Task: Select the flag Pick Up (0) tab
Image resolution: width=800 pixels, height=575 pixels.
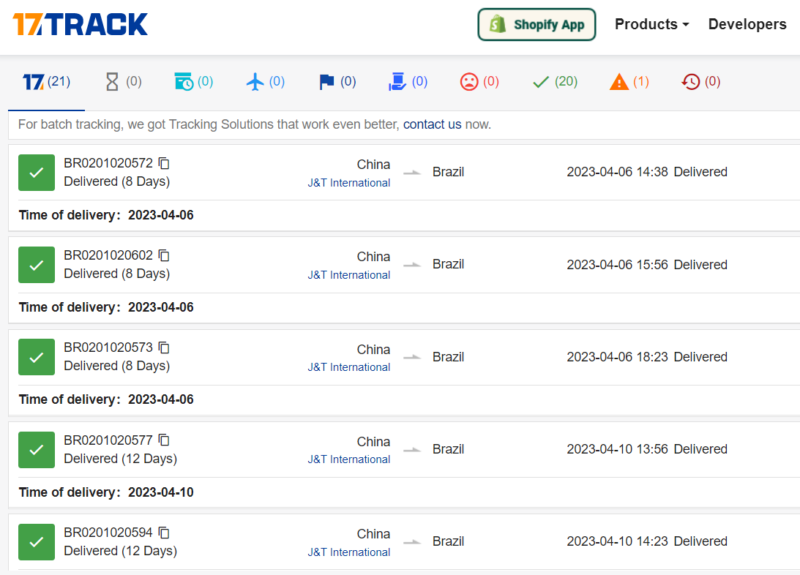Action: [337, 82]
